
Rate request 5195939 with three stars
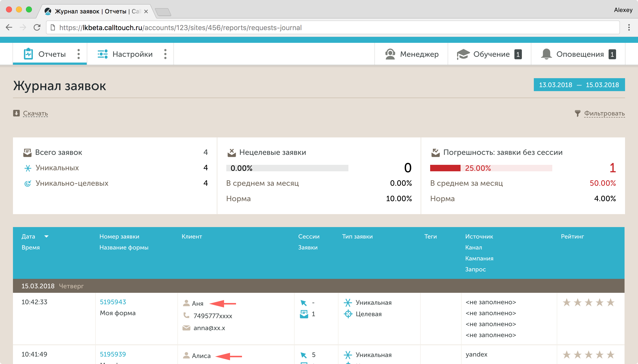coord(588,355)
